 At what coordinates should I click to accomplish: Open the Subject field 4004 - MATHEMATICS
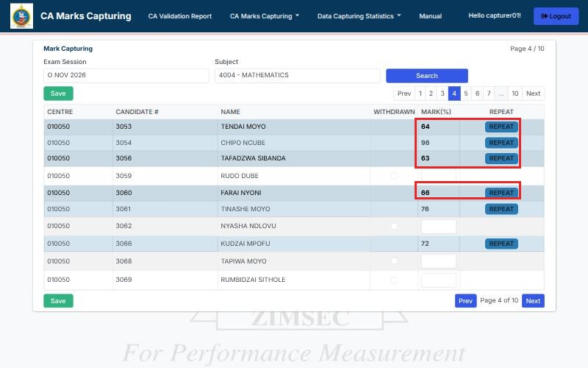(x=298, y=75)
